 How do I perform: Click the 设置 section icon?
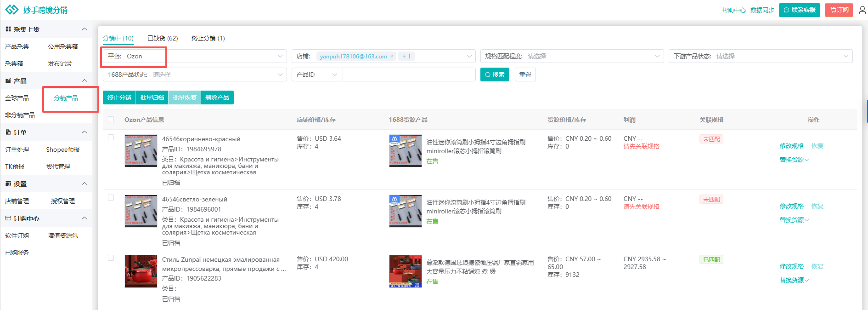tap(8, 184)
